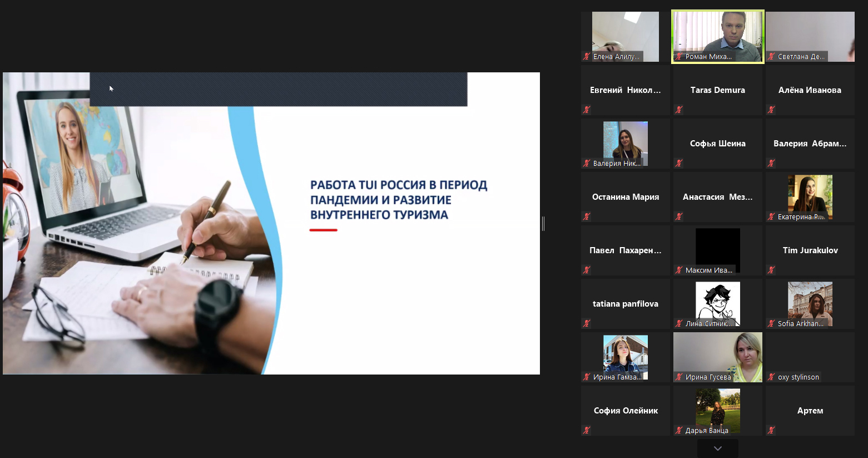This screenshot has width=868, height=458.
Task: Select Максим Ива... black video tile
Action: pyautogui.click(x=717, y=250)
